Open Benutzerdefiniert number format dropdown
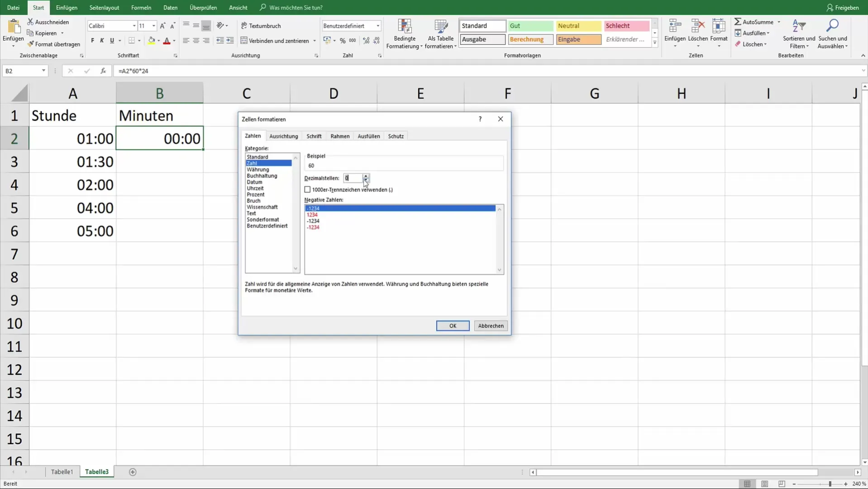Screen dimensions: 868x489 pyautogui.click(x=378, y=26)
